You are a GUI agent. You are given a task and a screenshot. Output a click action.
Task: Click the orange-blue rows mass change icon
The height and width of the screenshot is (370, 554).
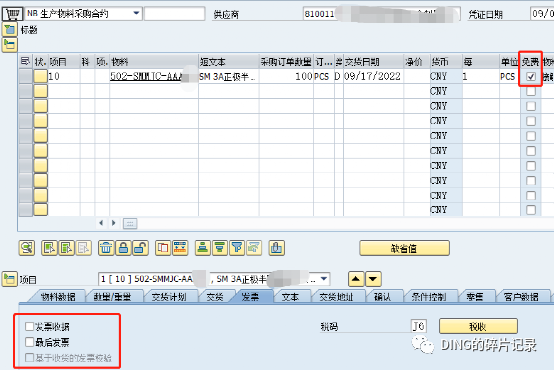[180, 248]
